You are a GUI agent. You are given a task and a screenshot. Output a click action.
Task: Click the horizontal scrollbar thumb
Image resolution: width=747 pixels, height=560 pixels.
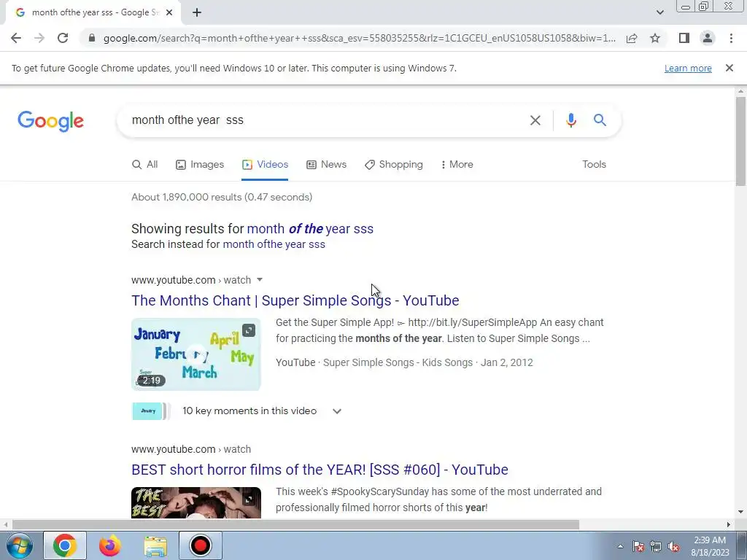pyautogui.click(x=295, y=525)
